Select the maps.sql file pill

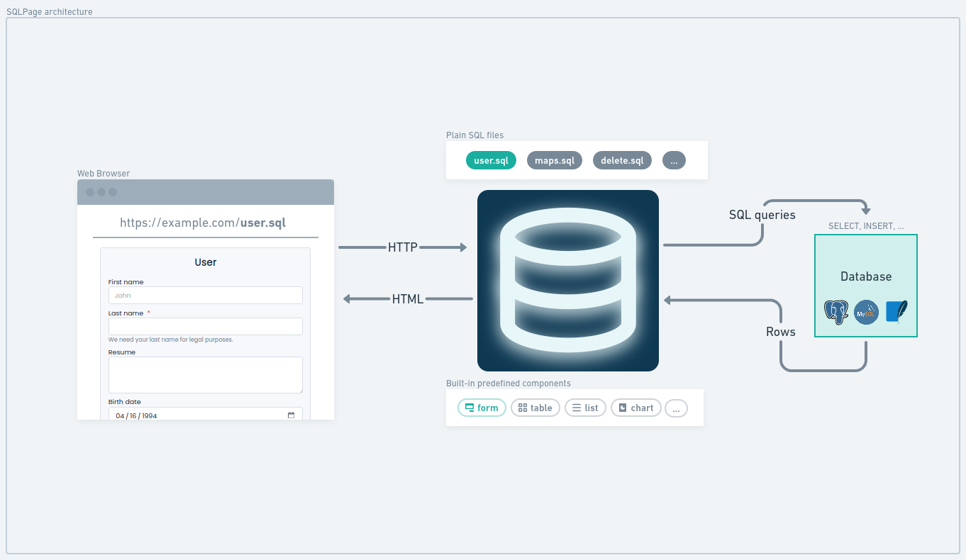click(x=555, y=160)
